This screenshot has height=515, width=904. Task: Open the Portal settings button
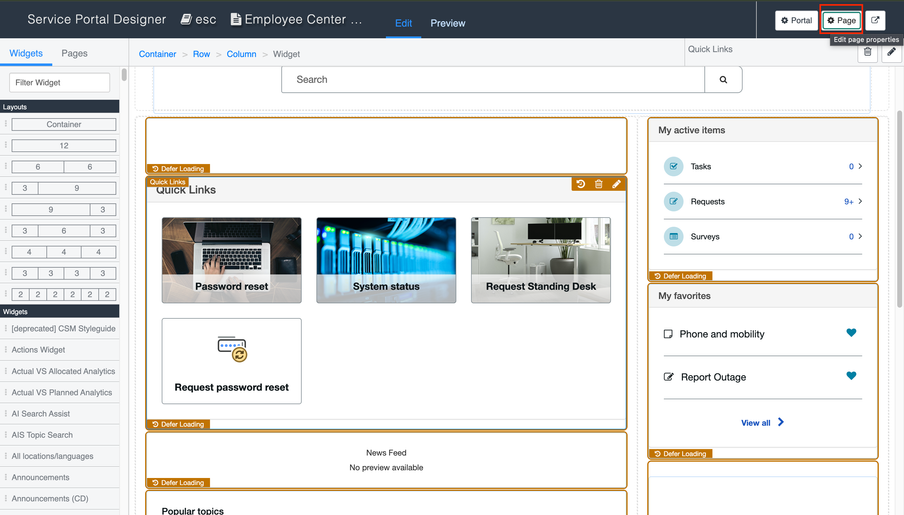pyautogui.click(x=796, y=20)
